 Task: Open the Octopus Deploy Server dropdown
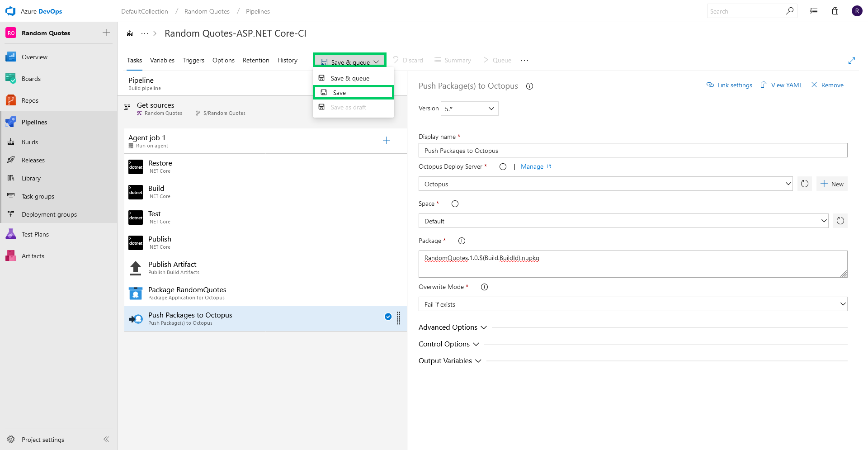click(606, 184)
